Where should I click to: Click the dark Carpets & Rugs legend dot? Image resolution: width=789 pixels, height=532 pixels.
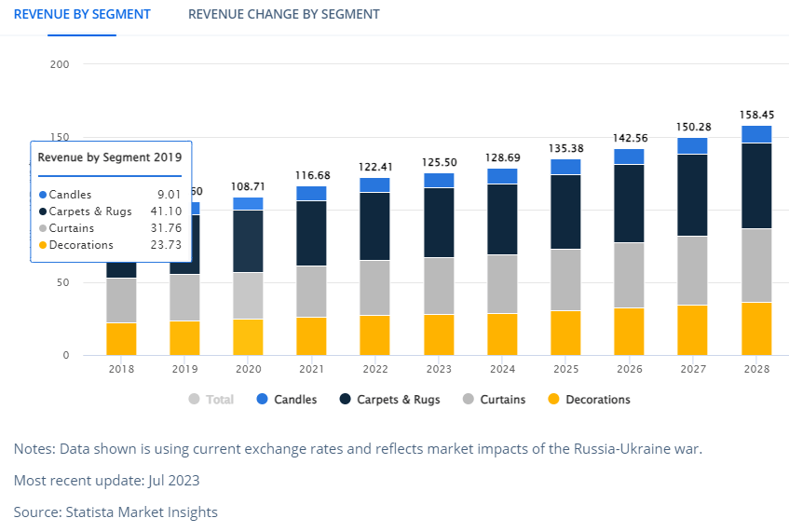tap(346, 399)
